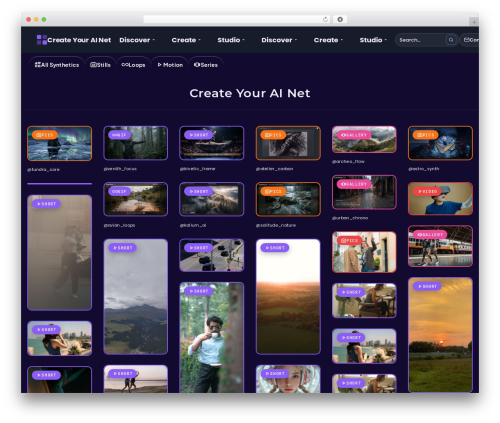
Task: Click the SHORT badge on the orange sunset field card
Action: (x=427, y=286)
